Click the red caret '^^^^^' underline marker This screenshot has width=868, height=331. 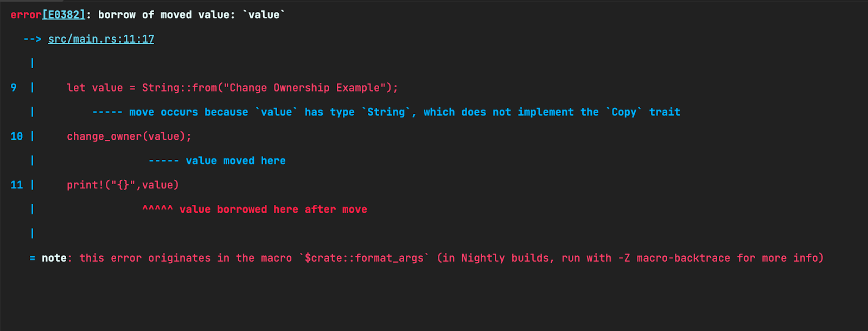coord(157,209)
